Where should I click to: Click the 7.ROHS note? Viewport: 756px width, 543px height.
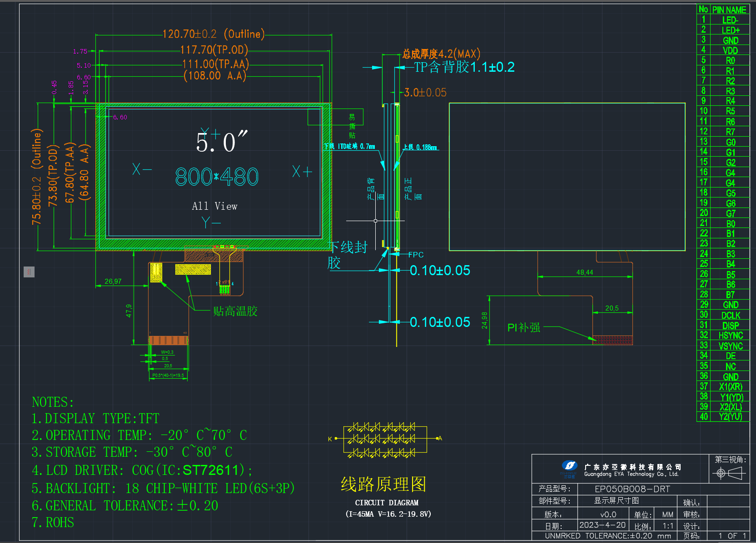click(x=53, y=523)
